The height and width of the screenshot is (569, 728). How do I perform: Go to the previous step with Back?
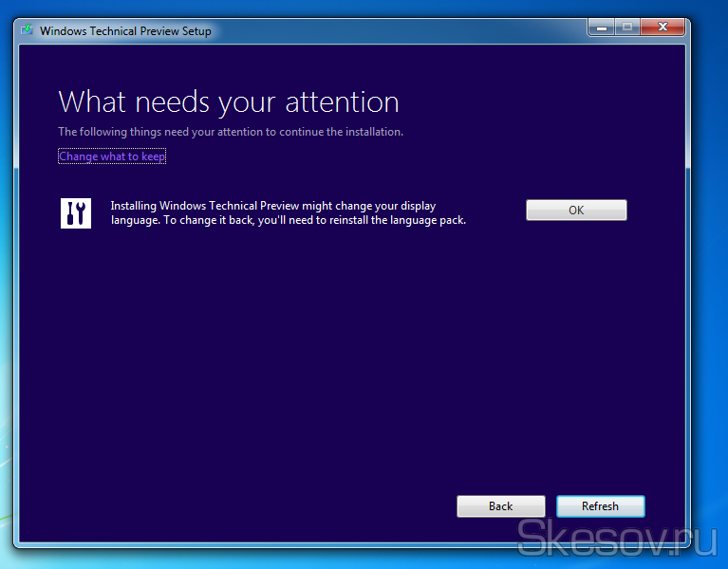500,506
